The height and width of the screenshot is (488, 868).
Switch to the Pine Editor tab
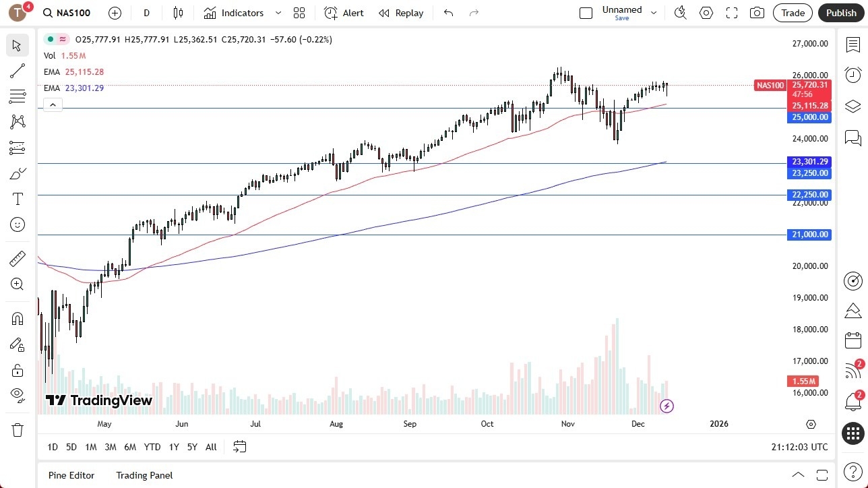point(71,475)
